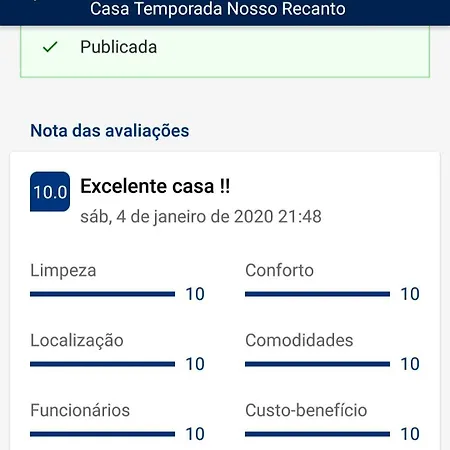Select the Funcionários label

click(80, 410)
